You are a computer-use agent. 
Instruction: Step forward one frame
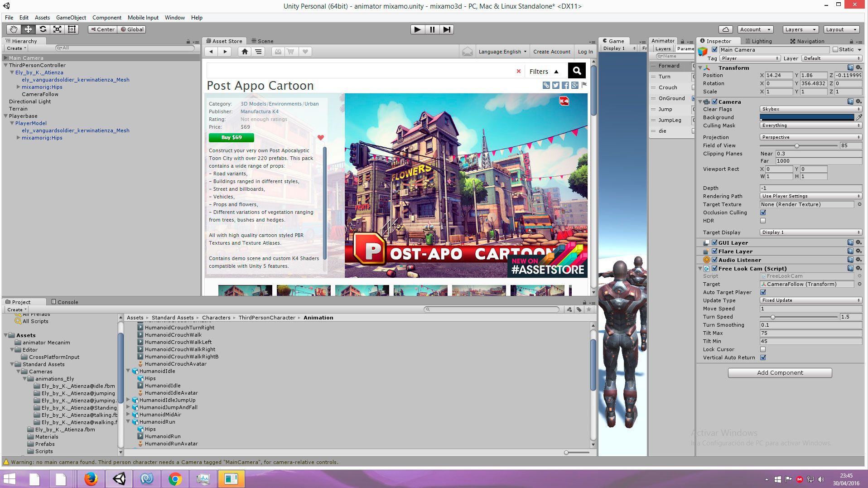click(x=447, y=29)
